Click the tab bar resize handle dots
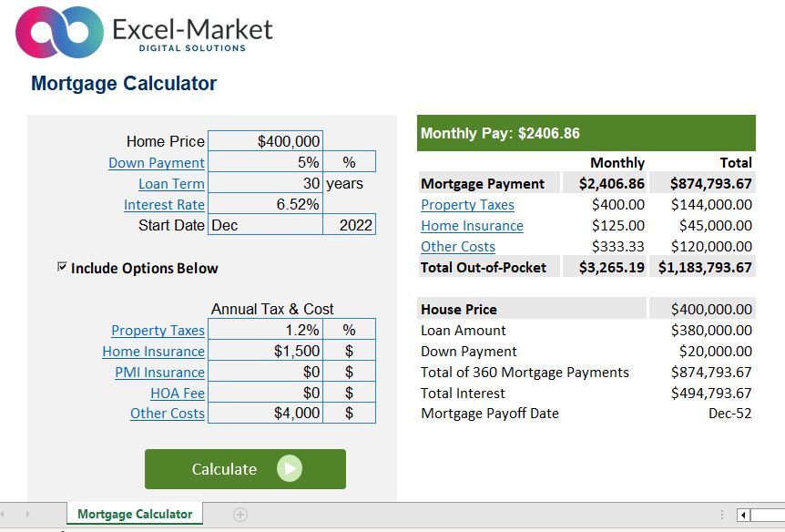 click(x=722, y=515)
